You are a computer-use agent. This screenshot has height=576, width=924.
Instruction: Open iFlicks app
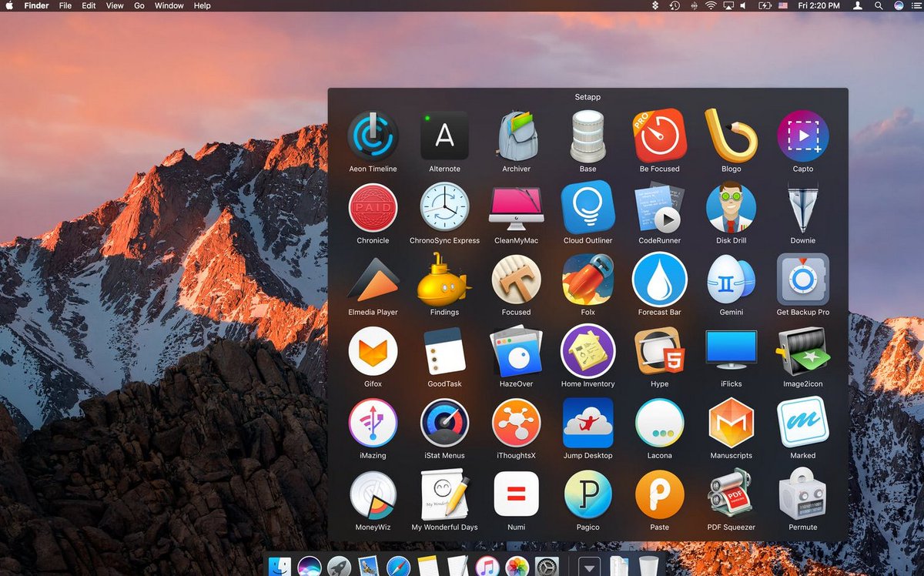click(x=731, y=350)
